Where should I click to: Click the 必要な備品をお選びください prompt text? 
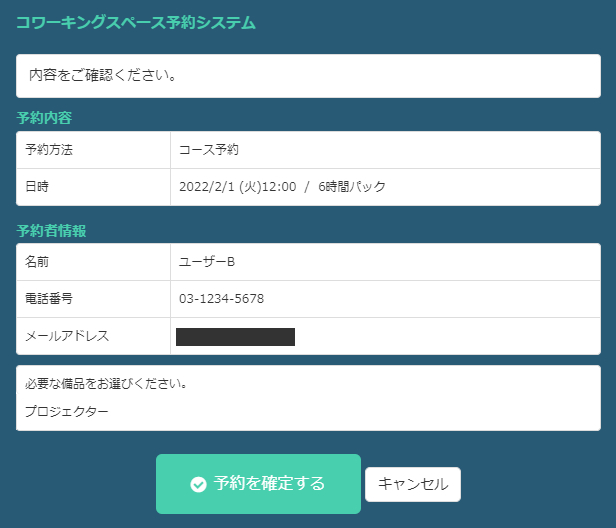coord(107,384)
